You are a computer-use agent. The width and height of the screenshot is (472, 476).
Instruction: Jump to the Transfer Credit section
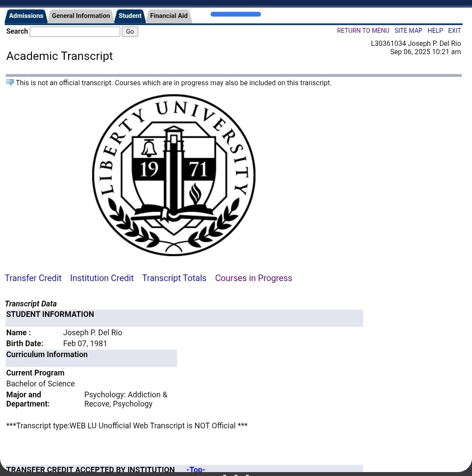(x=33, y=278)
